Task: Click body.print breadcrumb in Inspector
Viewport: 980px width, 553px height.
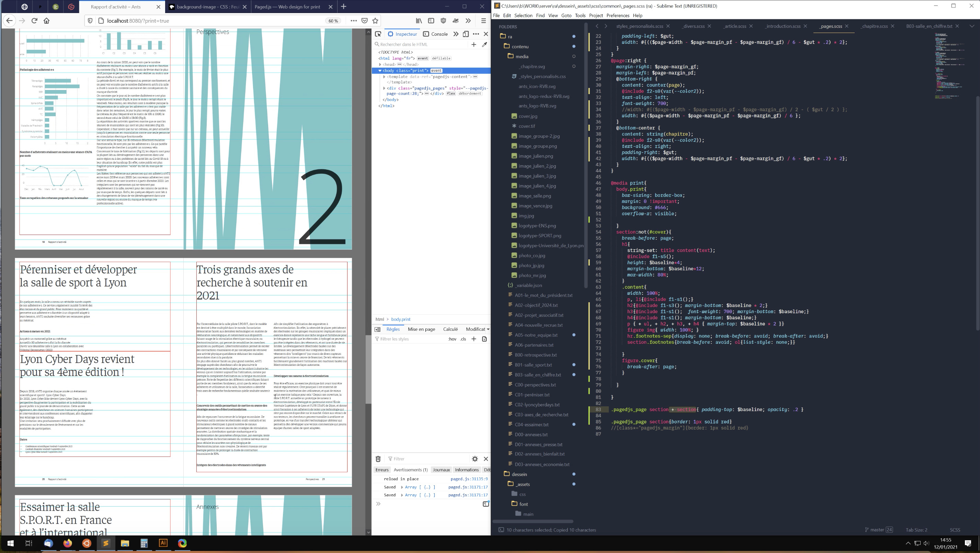Action: coord(401,319)
